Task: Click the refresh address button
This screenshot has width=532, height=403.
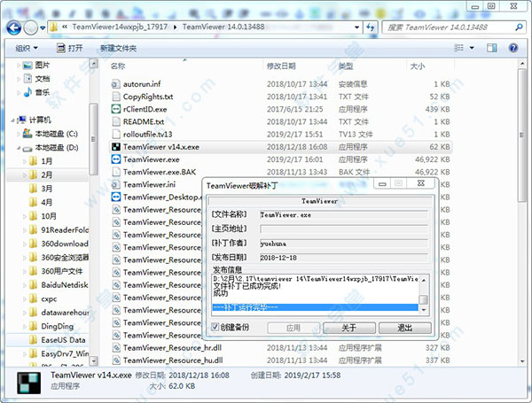Action: coord(370,27)
